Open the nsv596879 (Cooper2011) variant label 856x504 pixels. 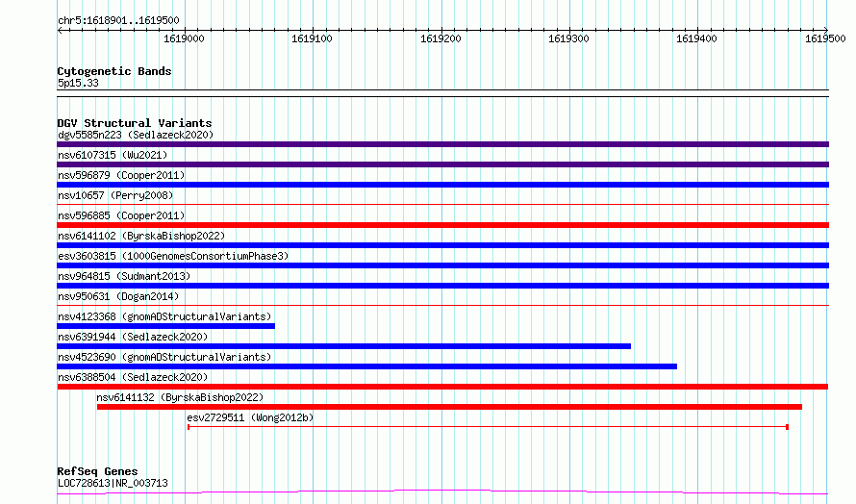click(121, 175)
